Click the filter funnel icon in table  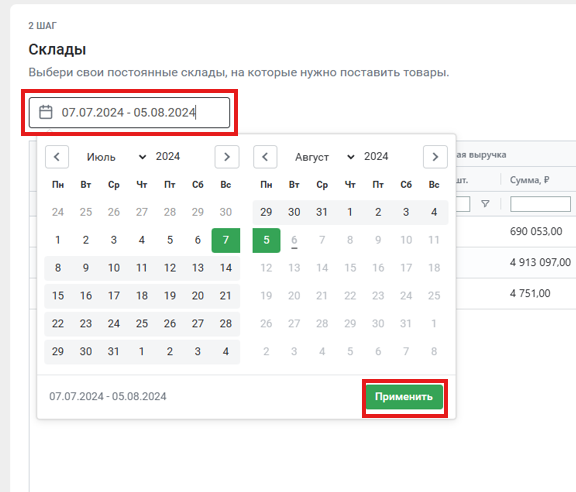pos(485,204)
